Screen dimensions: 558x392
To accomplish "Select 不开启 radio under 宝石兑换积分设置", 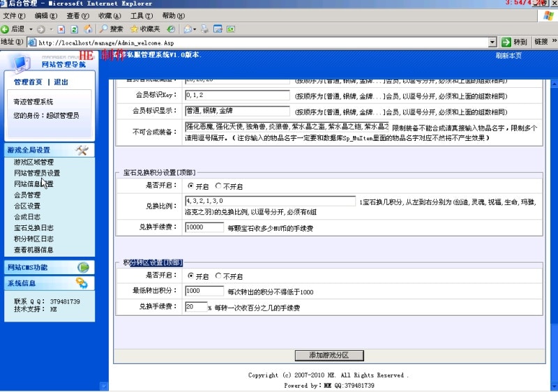I will (x=218, y=186).
